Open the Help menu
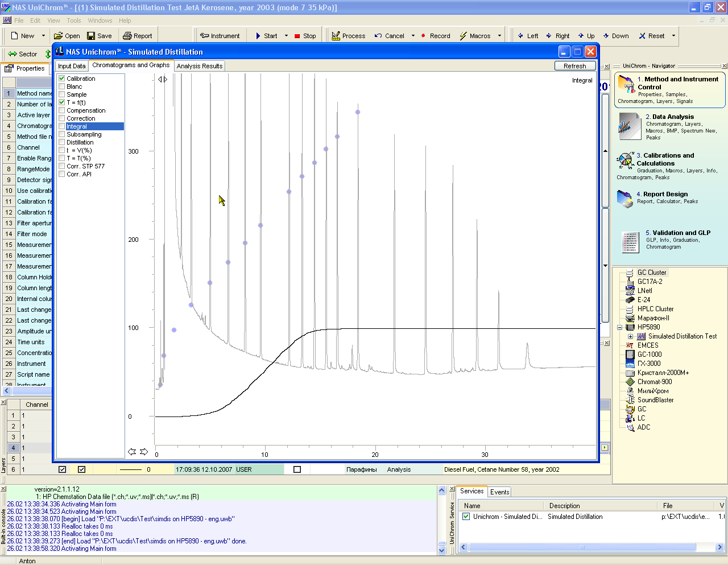This screenshot has width=728, height=565. pyautogui.click(x=125, y=20)
